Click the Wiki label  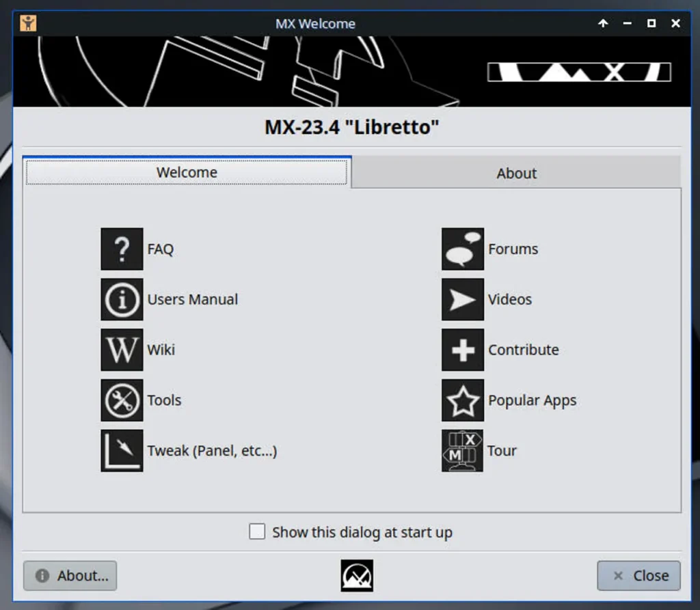click(x=161, y=350)
